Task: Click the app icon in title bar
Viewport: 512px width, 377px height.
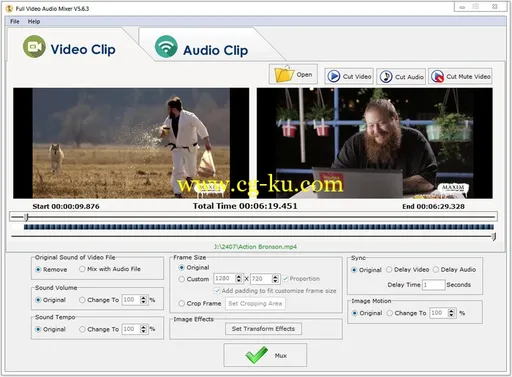Action: [9, 8]
